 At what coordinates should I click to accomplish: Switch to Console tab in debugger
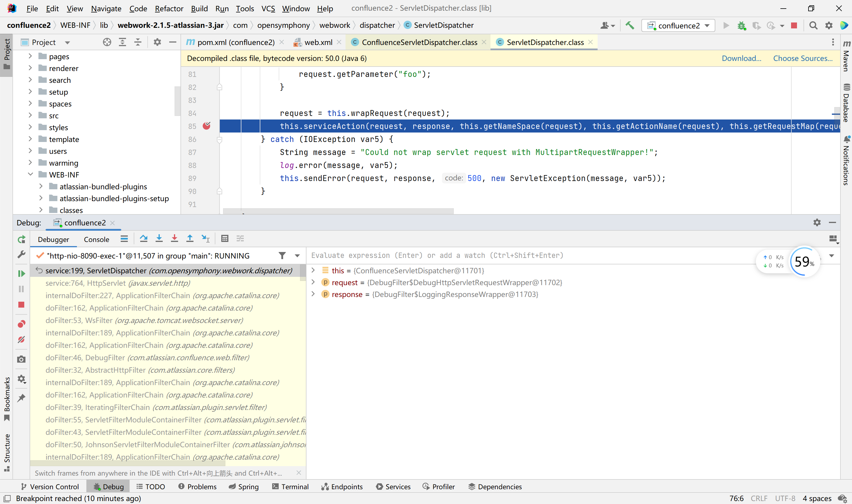click(96, 240)
